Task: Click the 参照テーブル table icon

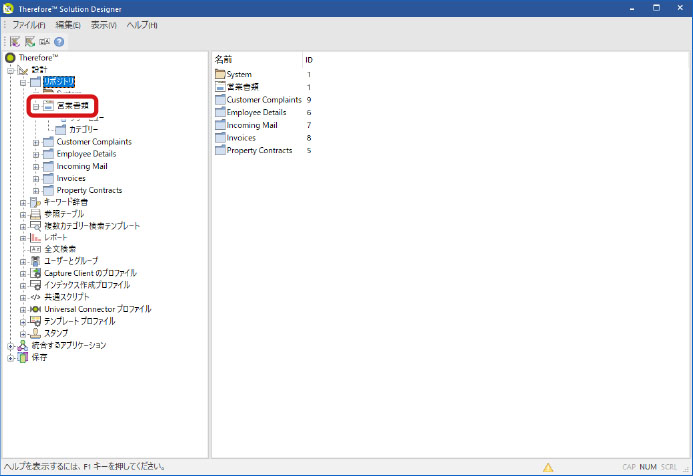Action: click(35, 214)
